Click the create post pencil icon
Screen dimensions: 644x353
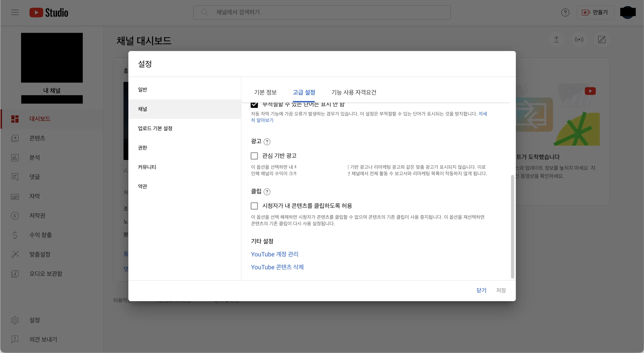pos(601,40)
